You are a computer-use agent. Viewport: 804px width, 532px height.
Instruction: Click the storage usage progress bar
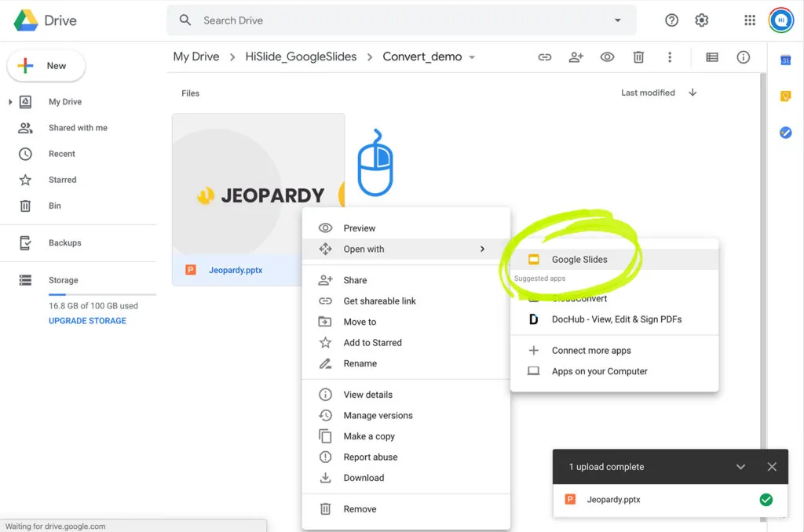102,295
